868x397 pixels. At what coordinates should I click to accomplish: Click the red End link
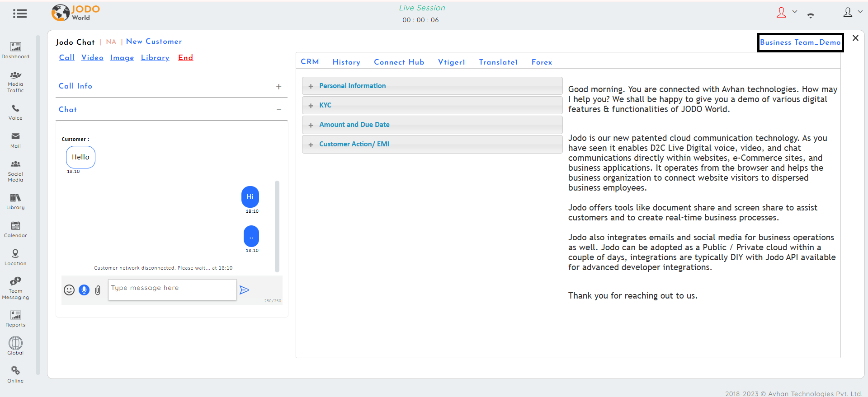point(186,58)
